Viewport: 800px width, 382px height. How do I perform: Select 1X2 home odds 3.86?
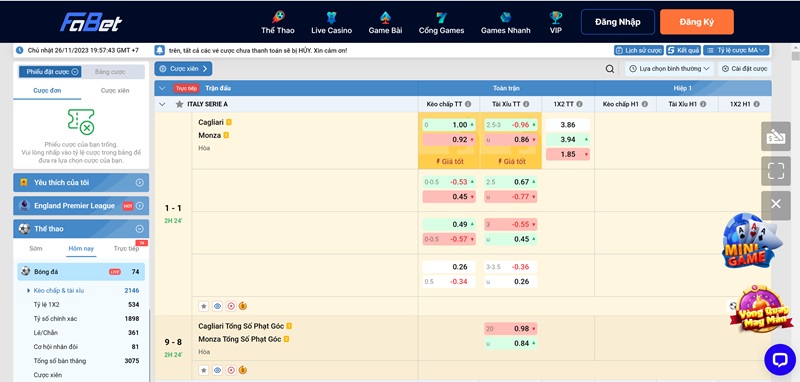coord(568,125)
